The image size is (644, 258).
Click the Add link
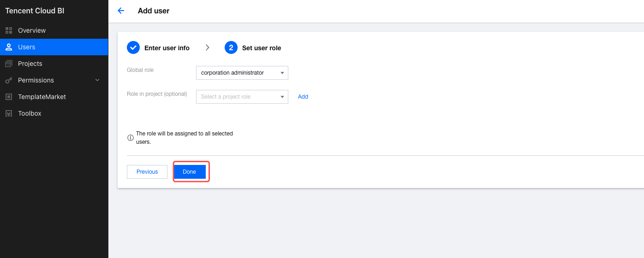(303, 97)
